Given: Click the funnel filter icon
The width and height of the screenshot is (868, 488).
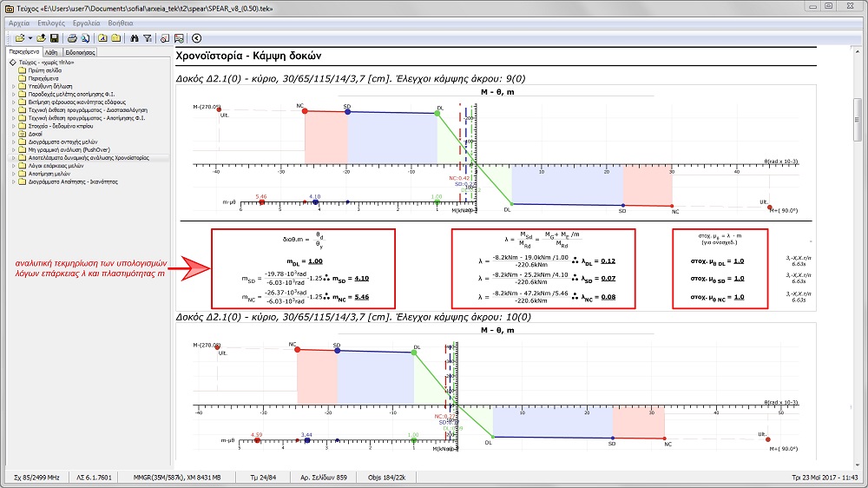Looking at the screenshot, I should coord(148,38).
